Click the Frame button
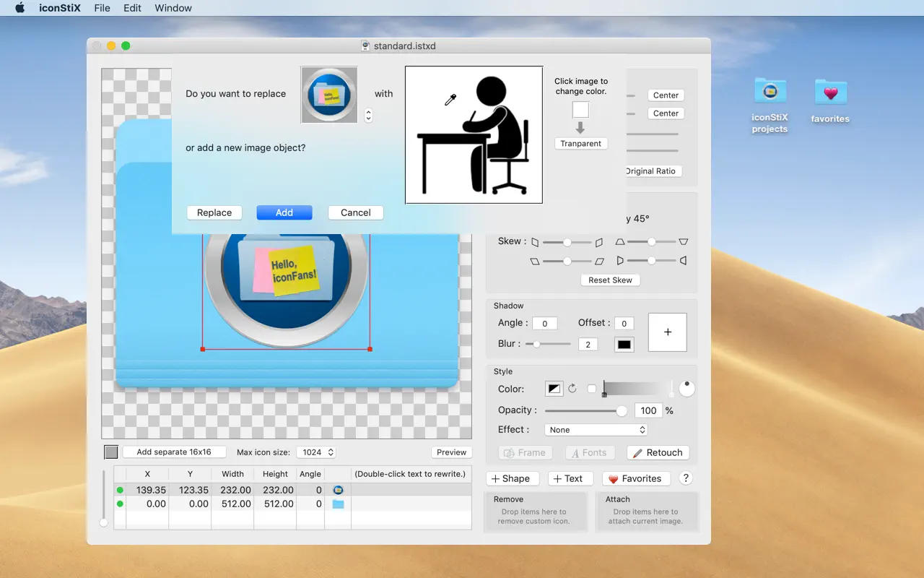 tap(525, 453)
